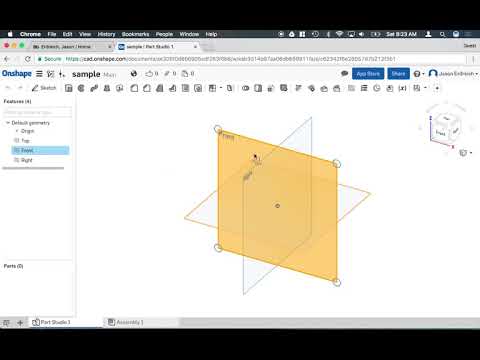480x360 pixels.
Task: Click the insert element icon beside document name
Action: 62,74
